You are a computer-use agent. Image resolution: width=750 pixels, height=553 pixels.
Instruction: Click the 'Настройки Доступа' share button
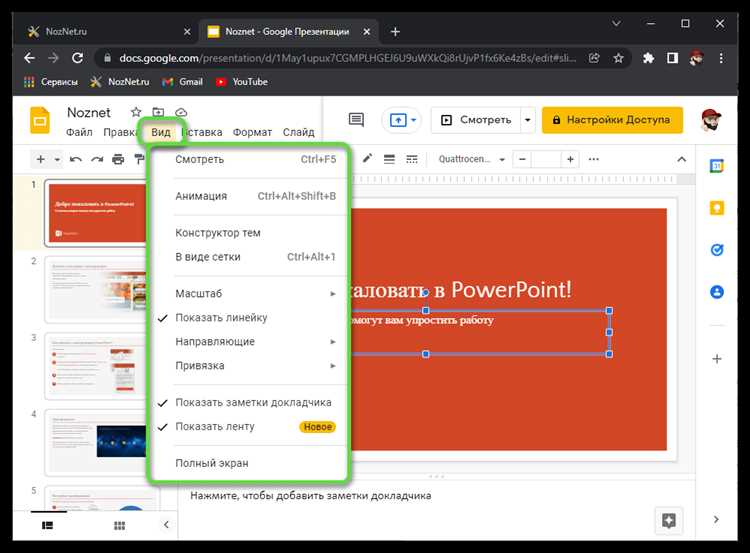coord(612,120)
